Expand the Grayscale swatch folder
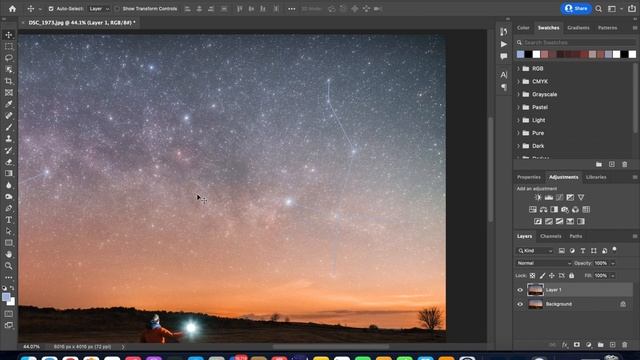Image resolution: width=640 pixels, height=360 pixels. point(518,94)
